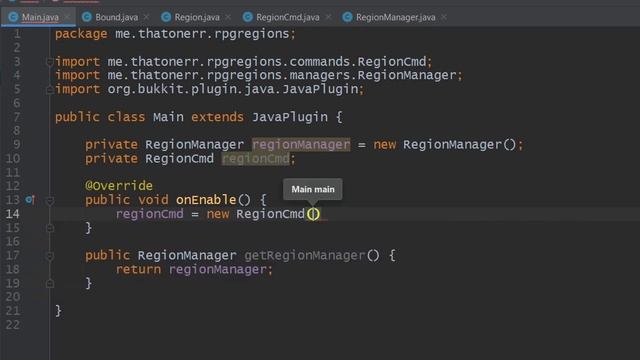Click the class icon on Bound.java tab

tap(87, 17)
